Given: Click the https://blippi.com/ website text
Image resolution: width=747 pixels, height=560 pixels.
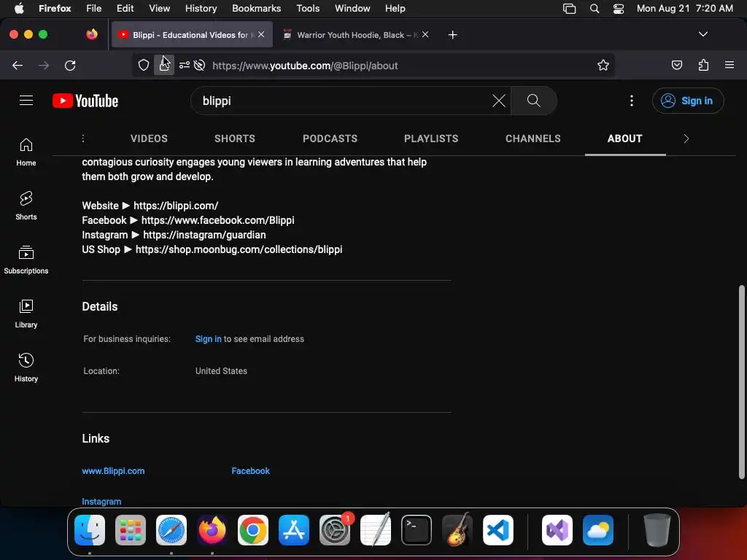Looking at the screenshot, I should coord(176,206).
